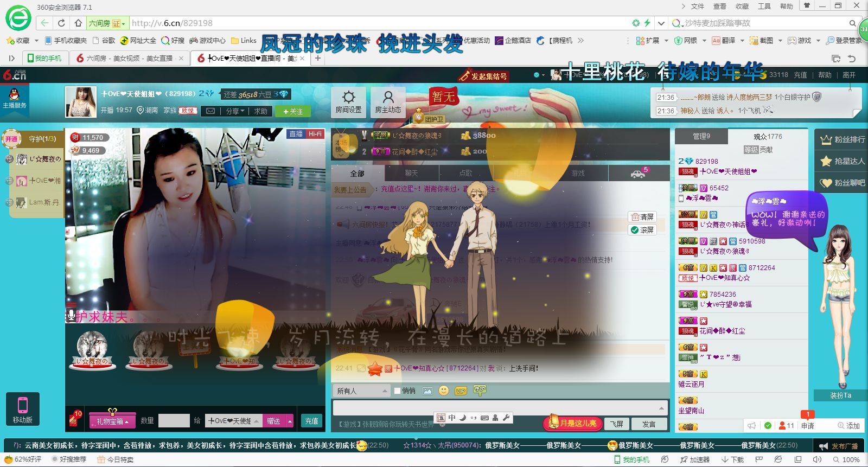Image resolution: width=868 pixels, height=467 pixels.
Task: Click the host avatar thumbnail
Action: tap(81, 102)
